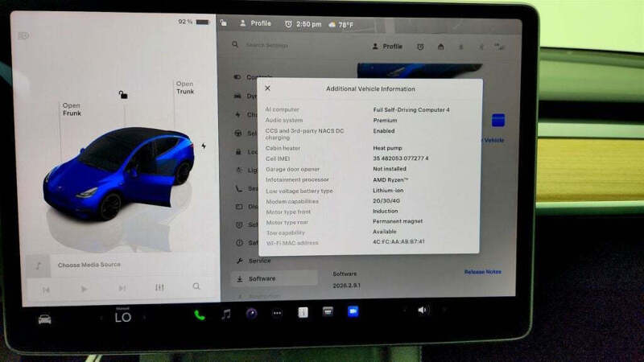Tap the blue color swatch beside the dialog
Screen dimensions: 644x362
498,120
